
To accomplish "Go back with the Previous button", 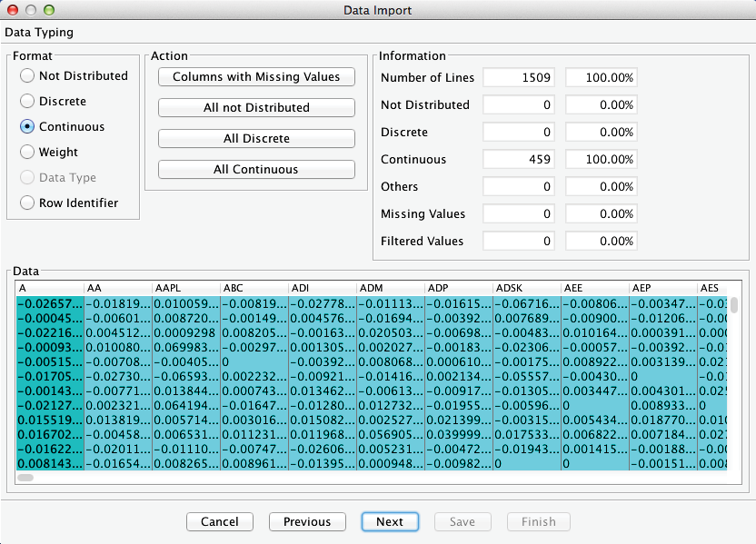I will click(307, 522).
